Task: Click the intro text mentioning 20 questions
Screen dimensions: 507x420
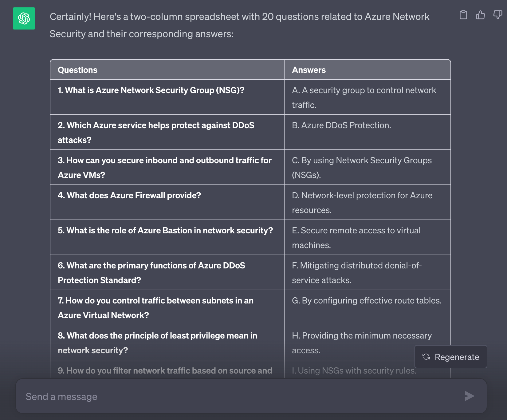Action: (x=239, y=25)
